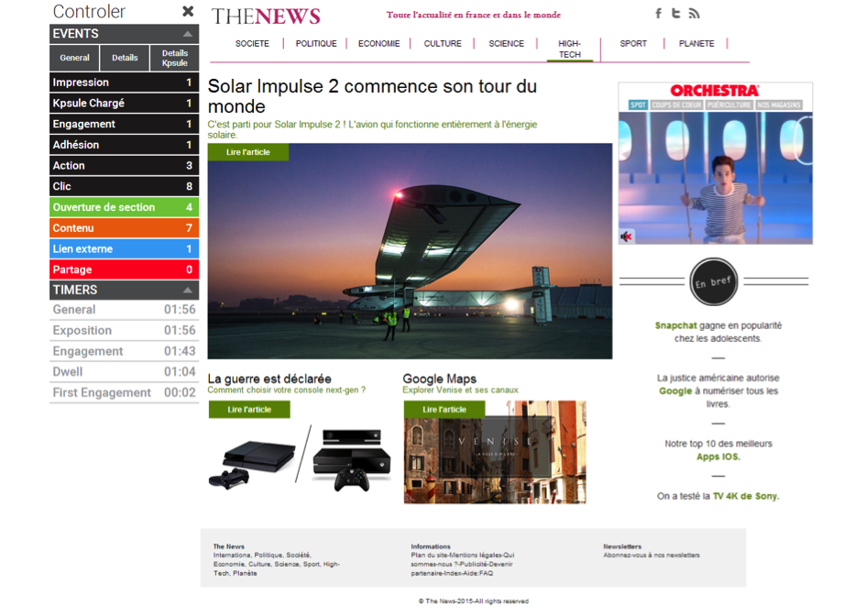Go to the ECONOMIE menu section
This screenshot has width=866, height=616.
point(378,43)
